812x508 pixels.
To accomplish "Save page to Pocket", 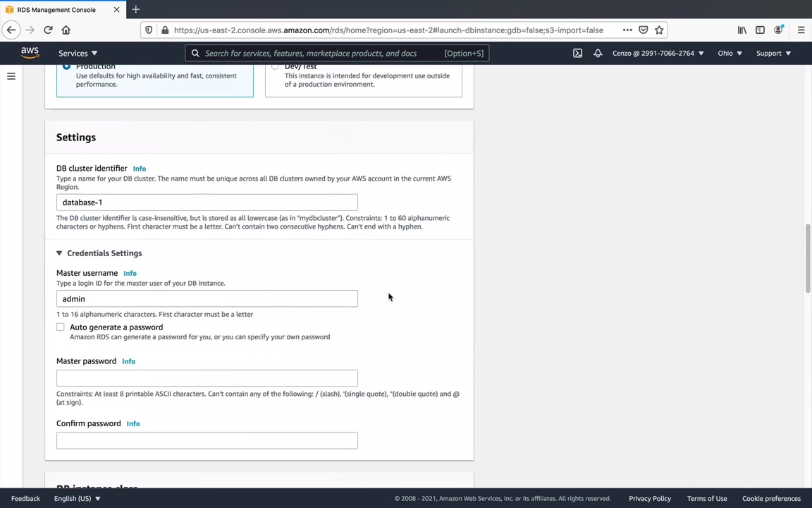I will 643,30.
